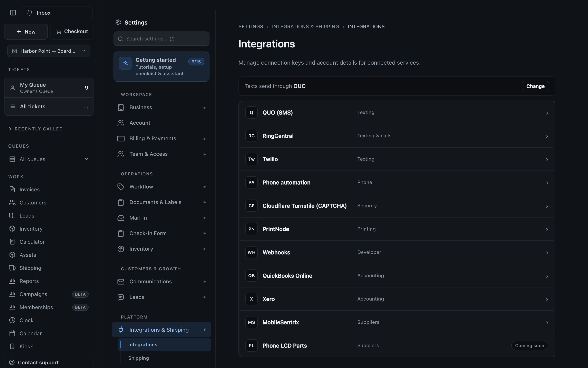Click the Kiosk icon in sidebar
The width and height of the screenshot is (588, 368).
click(x=12, y=346)
